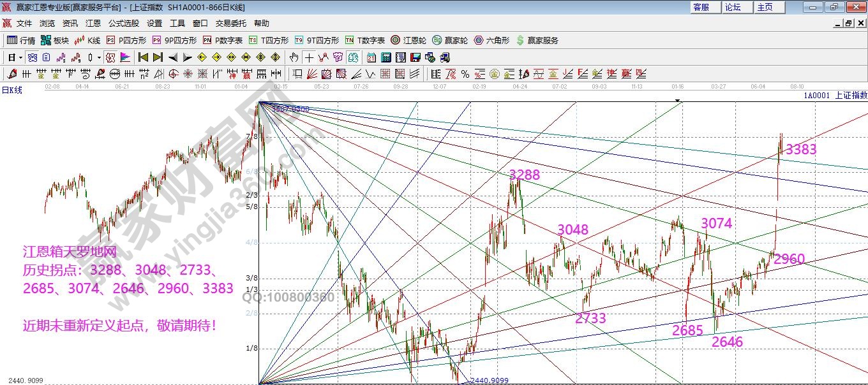Open the 六角形 hexagon chart
The width and height of the screenshot is (868, 385).
point(491,40)
